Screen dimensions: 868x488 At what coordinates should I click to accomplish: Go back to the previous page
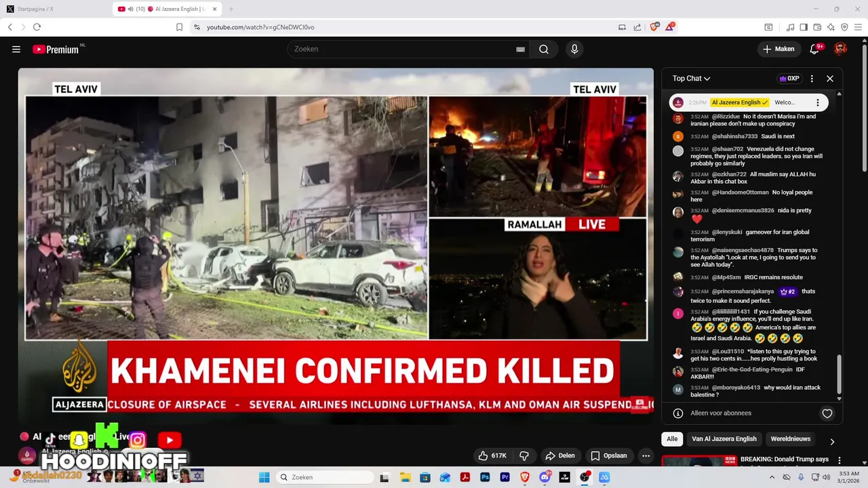(x=10, y=27)
